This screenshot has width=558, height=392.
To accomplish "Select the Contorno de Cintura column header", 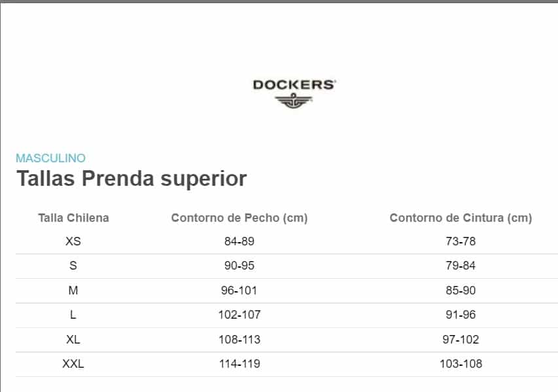I will (461, 218).
